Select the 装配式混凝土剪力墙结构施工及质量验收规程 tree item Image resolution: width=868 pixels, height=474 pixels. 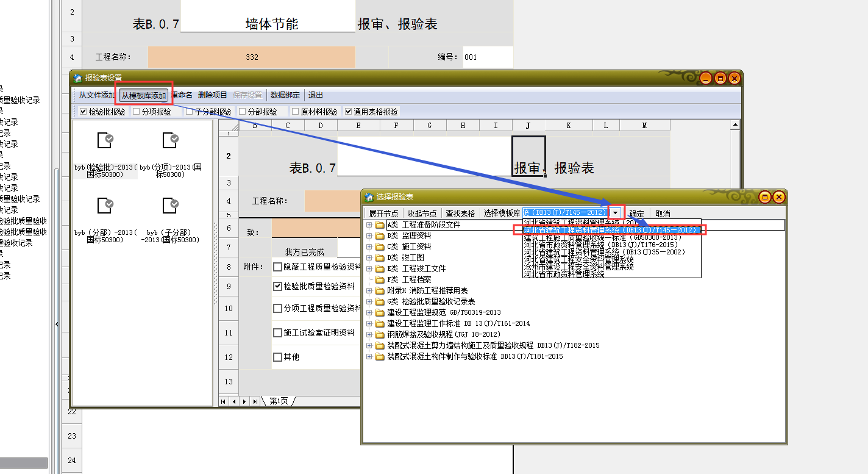click(x=493, y=346)
